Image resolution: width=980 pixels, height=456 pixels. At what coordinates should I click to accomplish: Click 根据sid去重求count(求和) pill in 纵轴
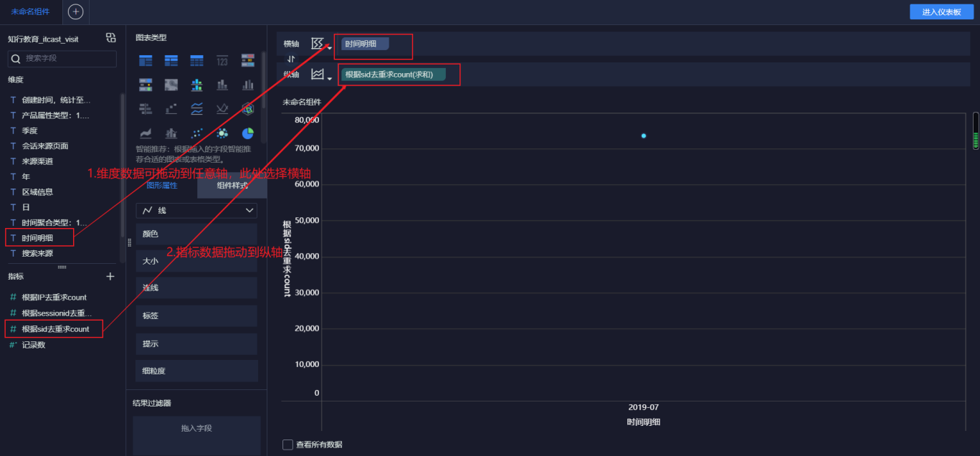pos(393,75)
